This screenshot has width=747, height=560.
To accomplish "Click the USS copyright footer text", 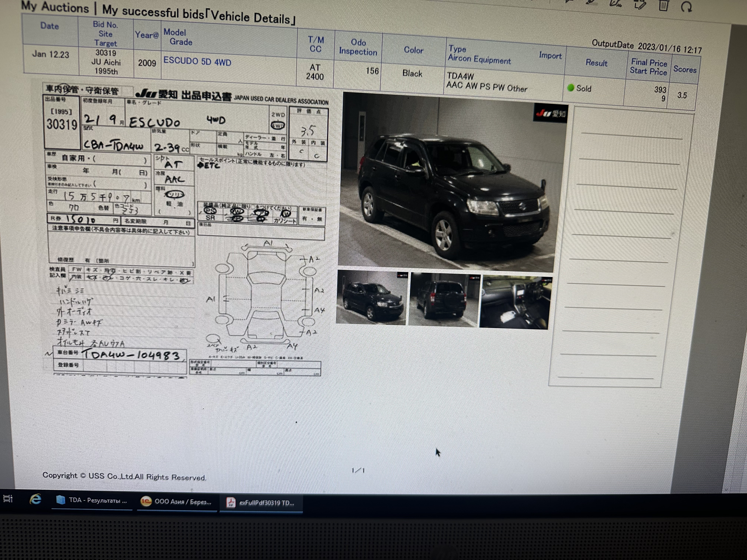I will pyautogui.click(x=124, y=476).
